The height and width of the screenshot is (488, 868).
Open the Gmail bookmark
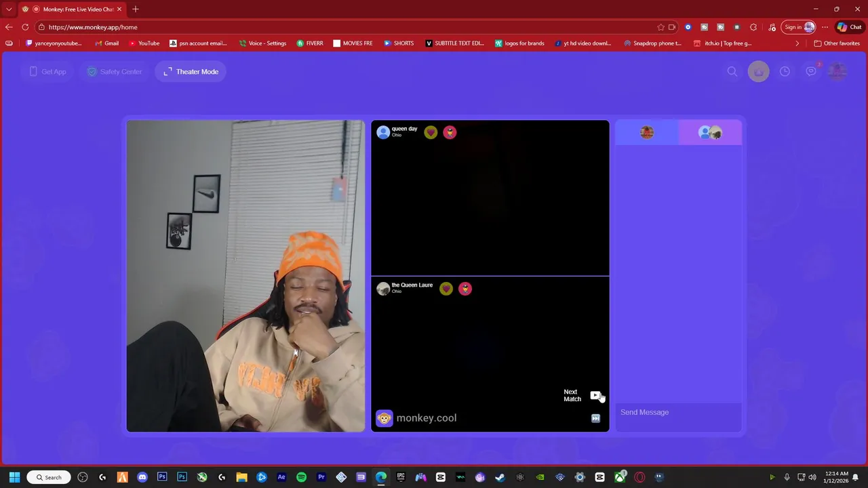[107, 43]
